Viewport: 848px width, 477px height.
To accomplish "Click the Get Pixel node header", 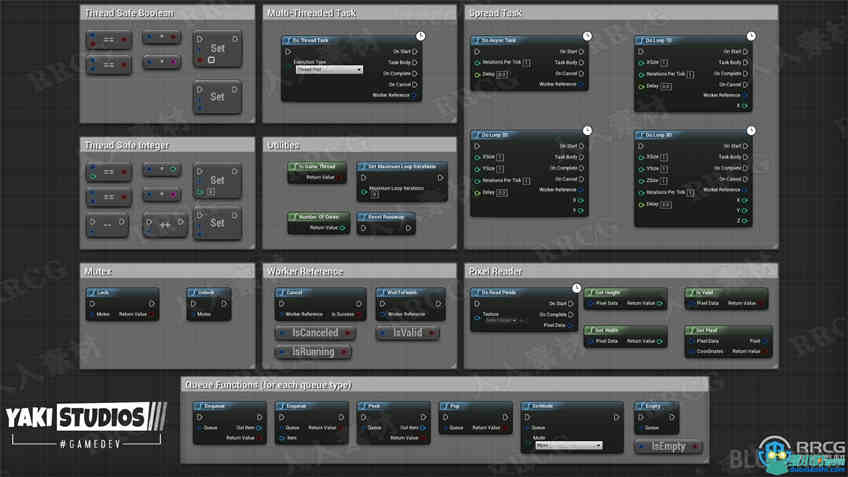I will coord(728,330).
